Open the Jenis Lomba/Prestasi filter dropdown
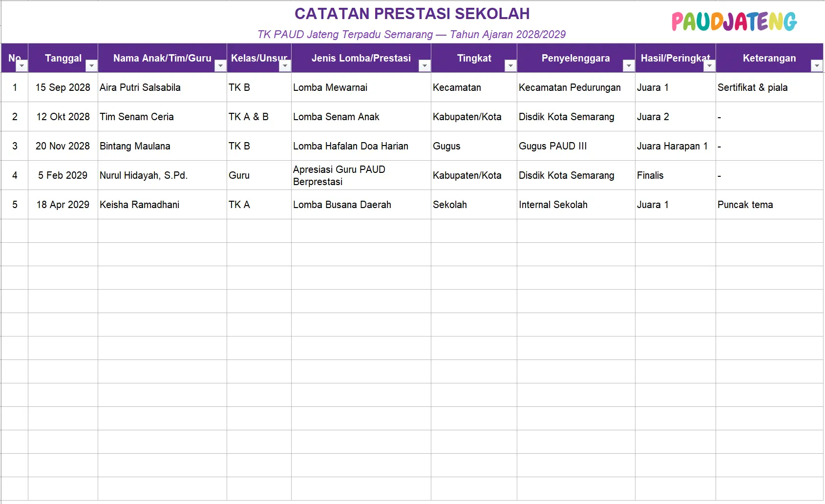Viewport: 825px width, 504px height. (x=424, y=66)
